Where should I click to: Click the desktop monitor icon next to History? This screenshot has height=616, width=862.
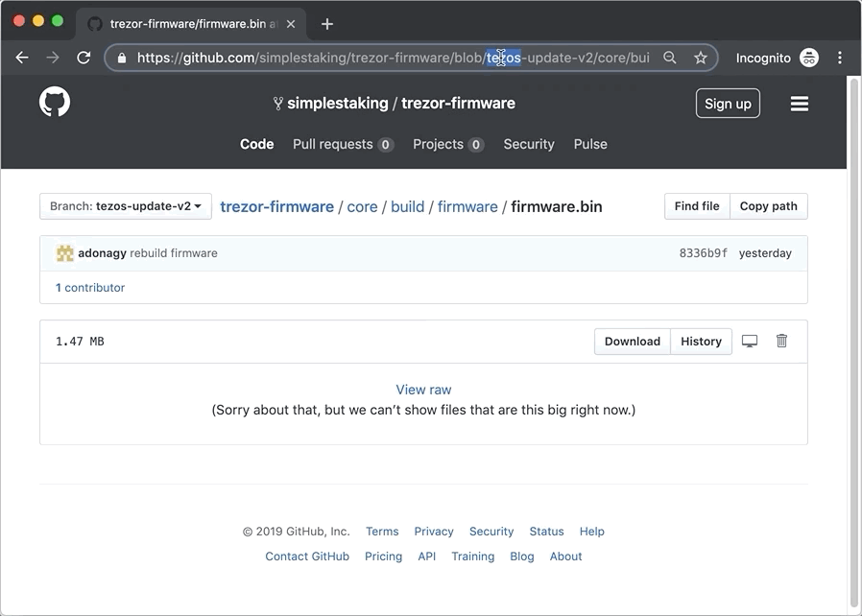point(750,342)
